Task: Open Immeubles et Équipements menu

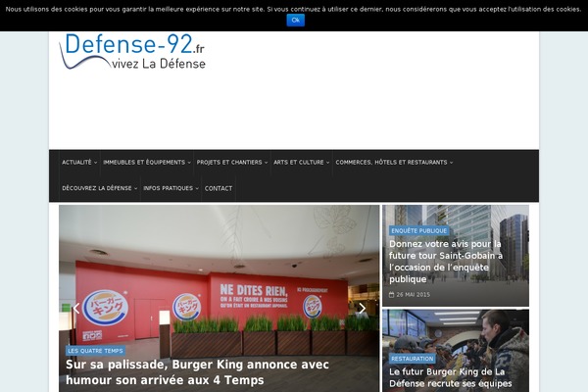Action: [x=144, y=163]
